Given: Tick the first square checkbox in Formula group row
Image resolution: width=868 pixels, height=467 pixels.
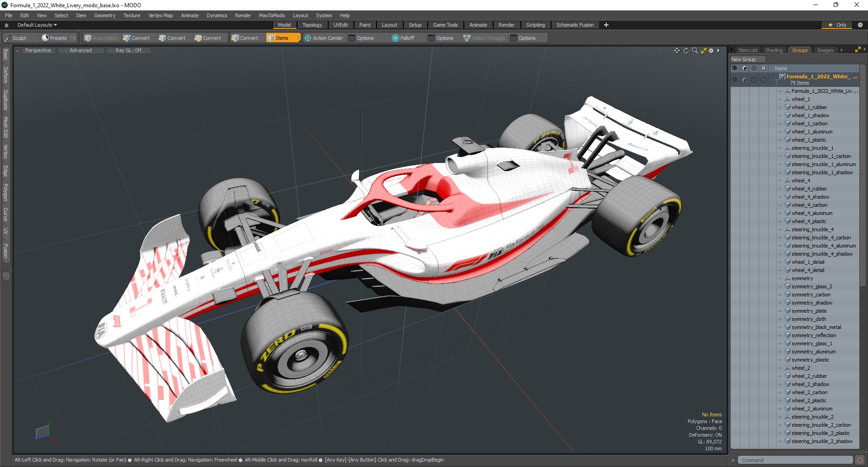Looking at the screenshot, I should (754, 80).
